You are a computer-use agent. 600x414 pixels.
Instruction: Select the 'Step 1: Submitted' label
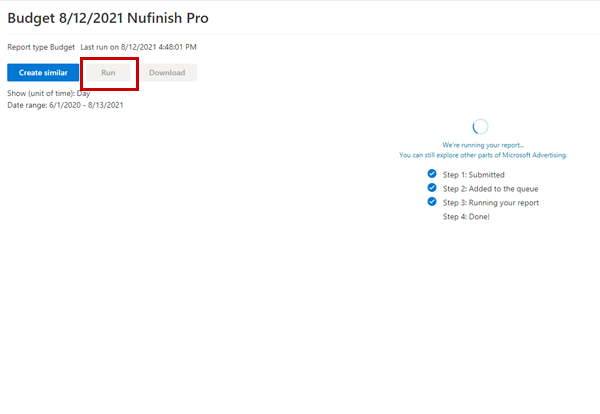click(474, 175)
